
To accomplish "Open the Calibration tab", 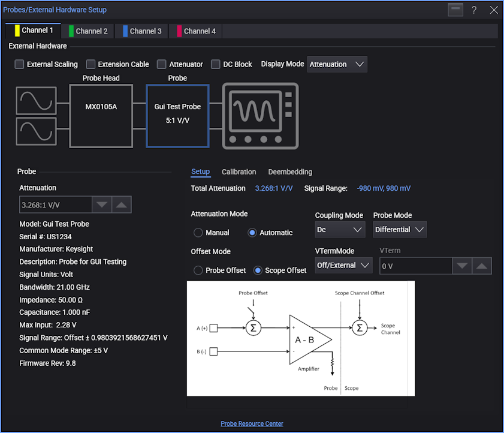I will (x=239, y=172).
